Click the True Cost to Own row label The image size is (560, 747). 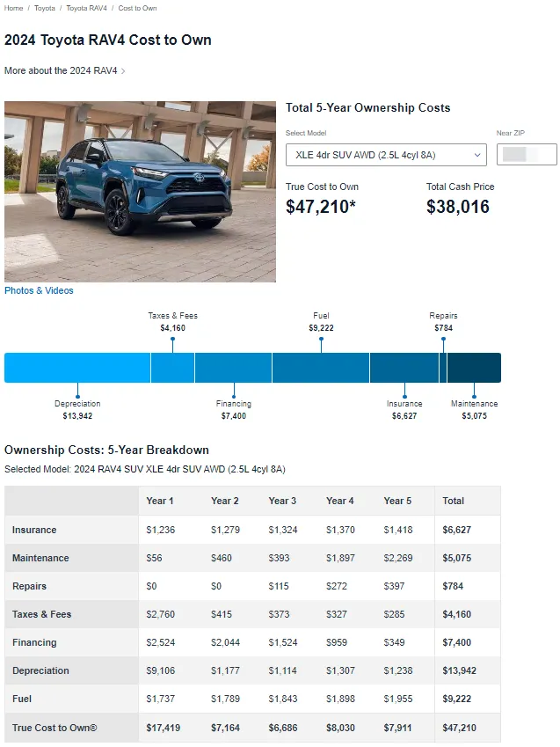click(x=55, y=728)
